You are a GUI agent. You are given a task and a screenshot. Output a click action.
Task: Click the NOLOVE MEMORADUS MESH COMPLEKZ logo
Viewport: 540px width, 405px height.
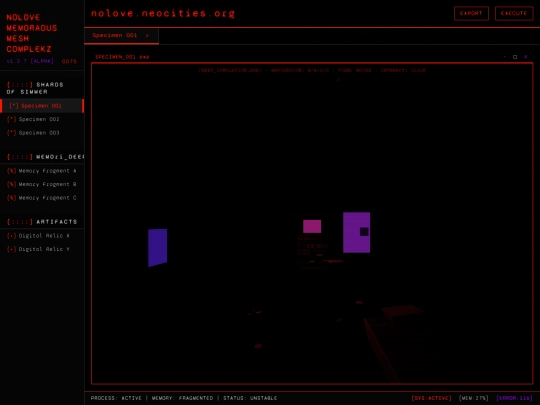coord(32,33)
